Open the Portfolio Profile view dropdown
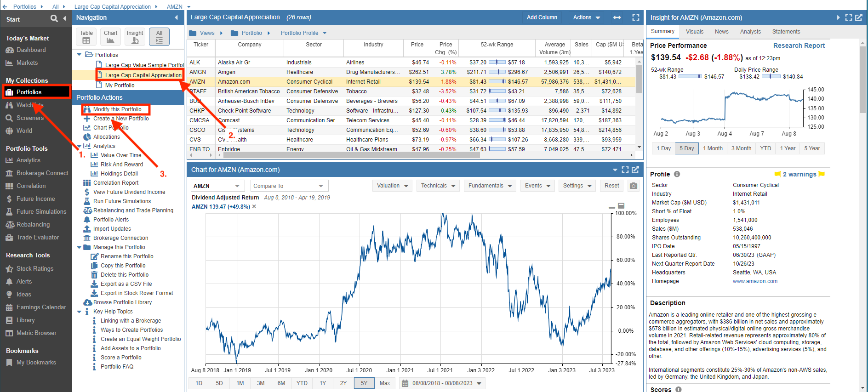868x392 pixels. pos(303,33)
